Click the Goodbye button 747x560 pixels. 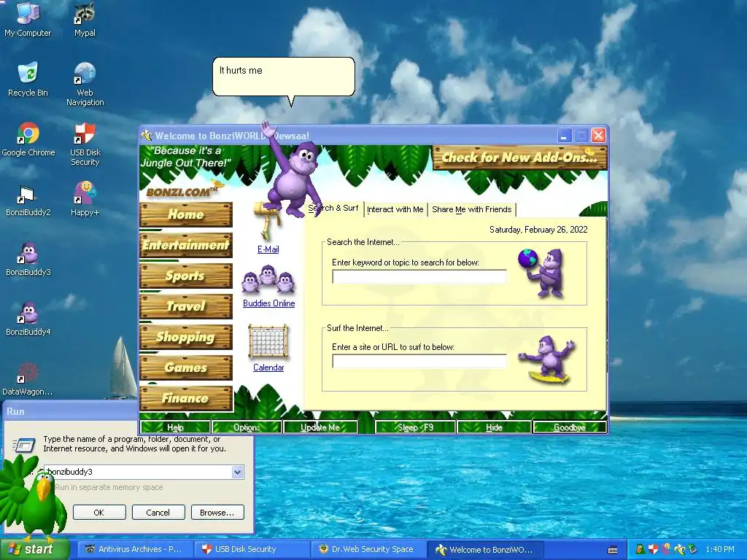point(570,427)
